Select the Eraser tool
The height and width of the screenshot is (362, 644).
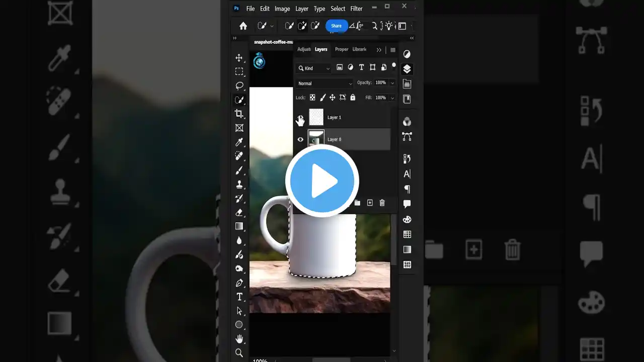point(239,213)
